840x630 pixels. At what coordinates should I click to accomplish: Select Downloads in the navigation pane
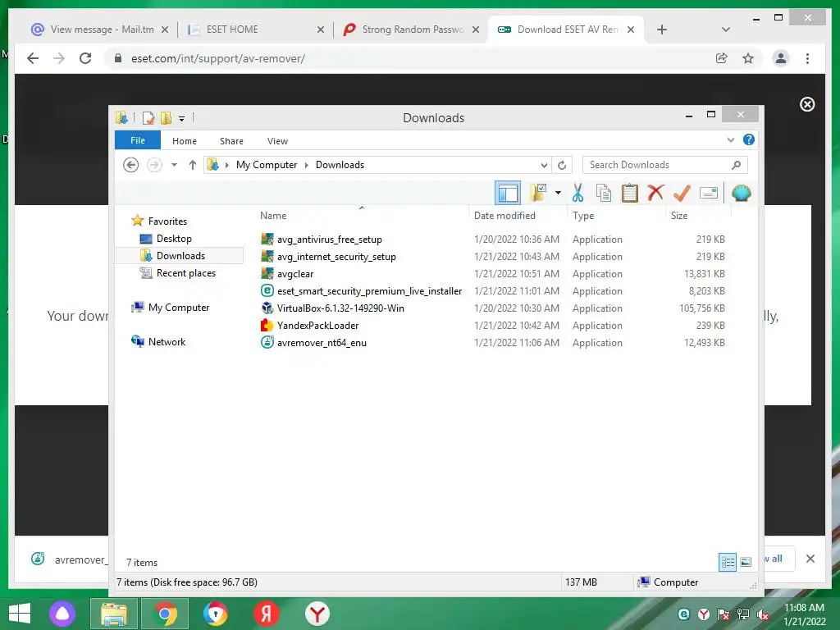coord(180,256)
